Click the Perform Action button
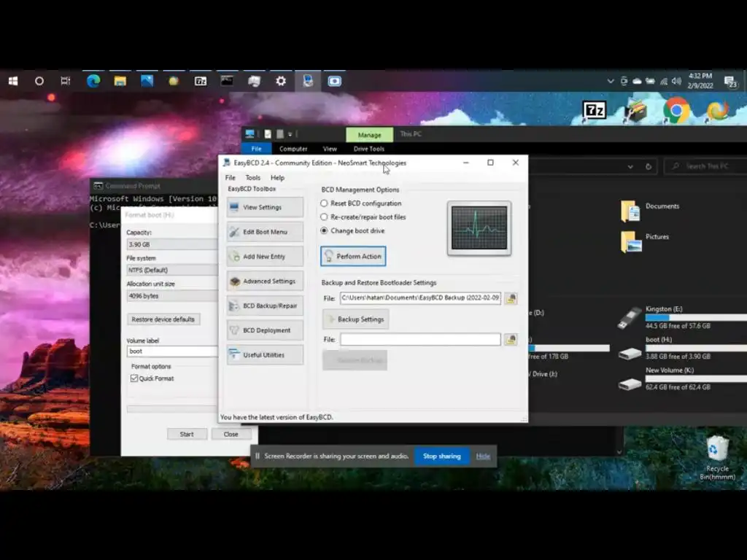 coord(353,256)
